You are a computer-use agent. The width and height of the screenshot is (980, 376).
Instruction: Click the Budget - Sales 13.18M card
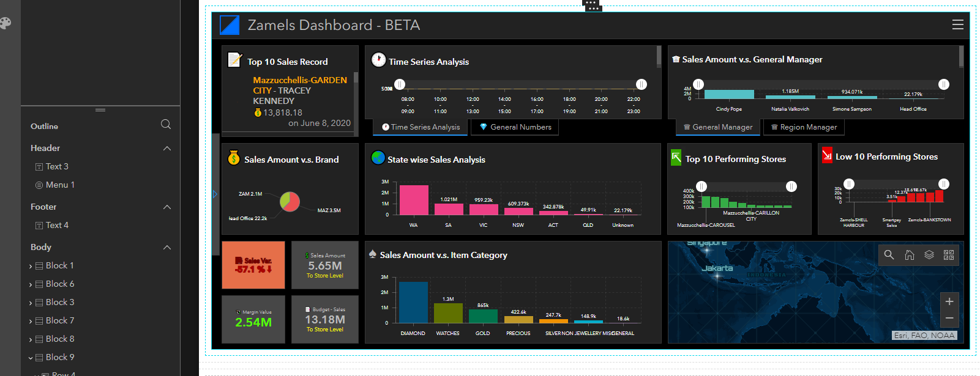click(x=325, y=319)
